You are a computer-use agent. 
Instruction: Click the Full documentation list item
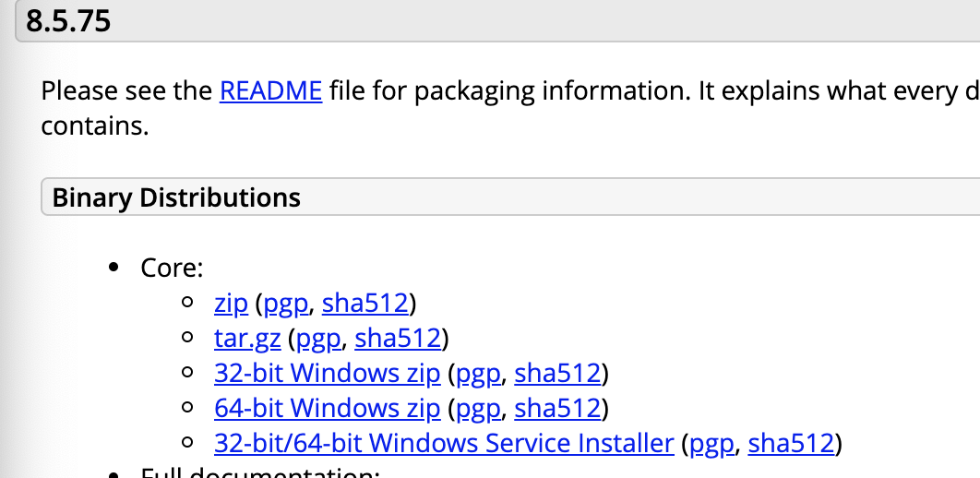260,472
